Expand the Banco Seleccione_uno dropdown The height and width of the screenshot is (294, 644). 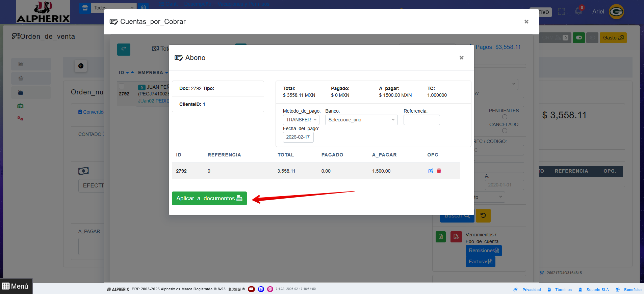pyautogui.click(x=361, y=120)
